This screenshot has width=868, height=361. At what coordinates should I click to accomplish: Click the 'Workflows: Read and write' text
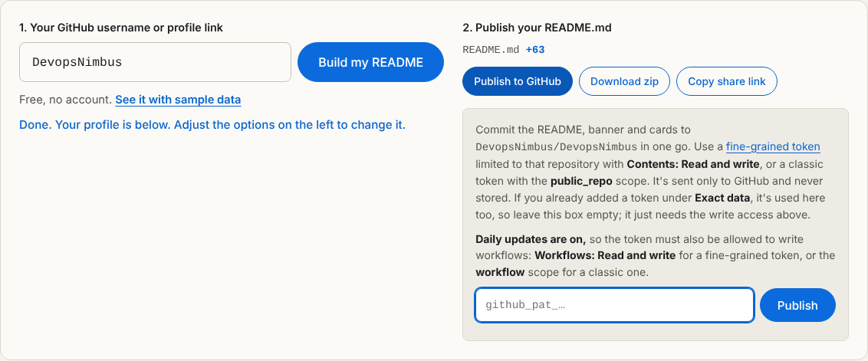coord(606,256)
